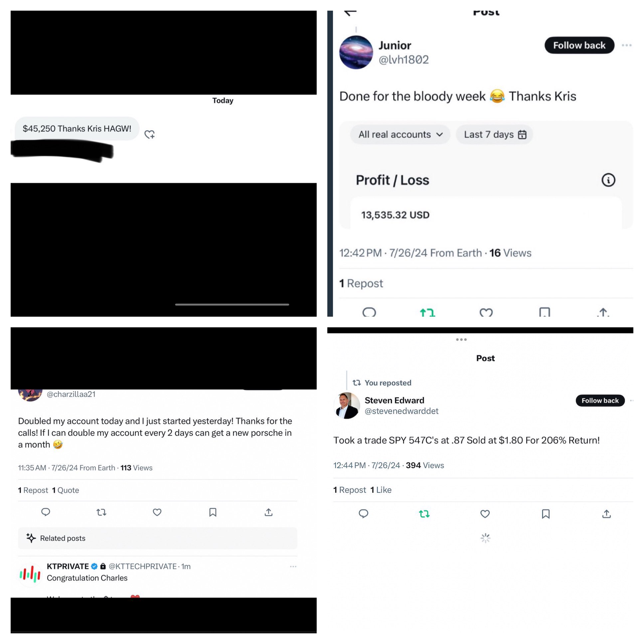Open the Last 7 days date selector
Screen dimensions: 644x644
[x=494, y=134]
